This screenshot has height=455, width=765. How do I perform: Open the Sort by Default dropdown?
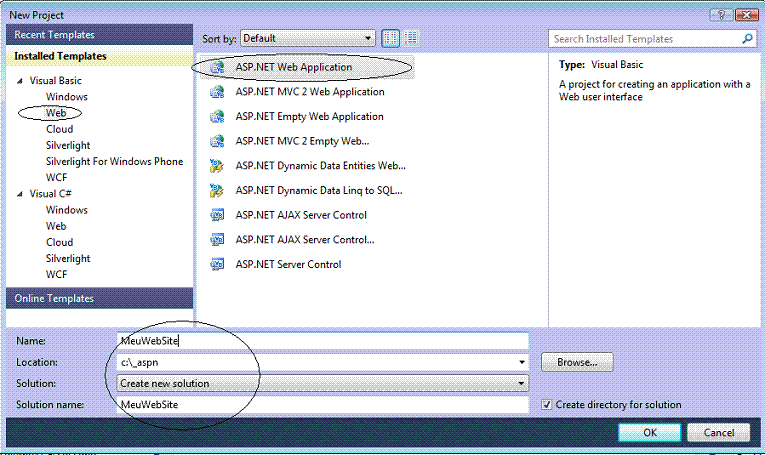tap(308, 38)
